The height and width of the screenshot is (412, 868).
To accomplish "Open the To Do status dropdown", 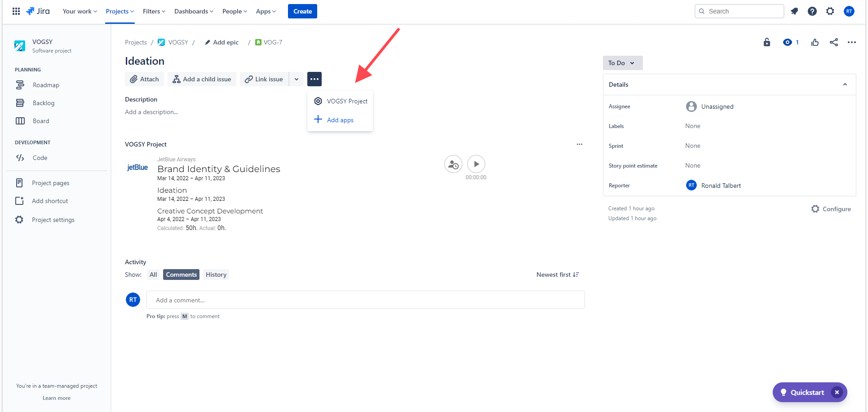I will (623, 63).
